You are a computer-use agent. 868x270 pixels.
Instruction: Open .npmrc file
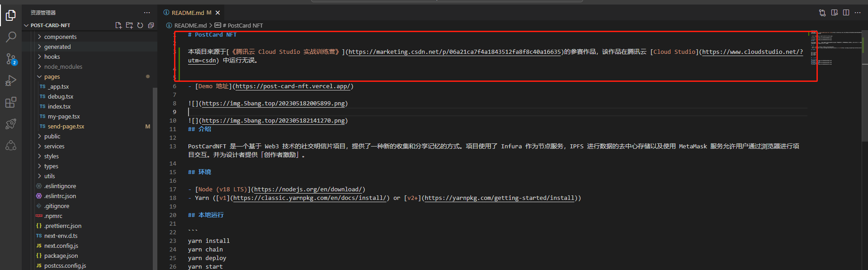click(x=53, y=216)
